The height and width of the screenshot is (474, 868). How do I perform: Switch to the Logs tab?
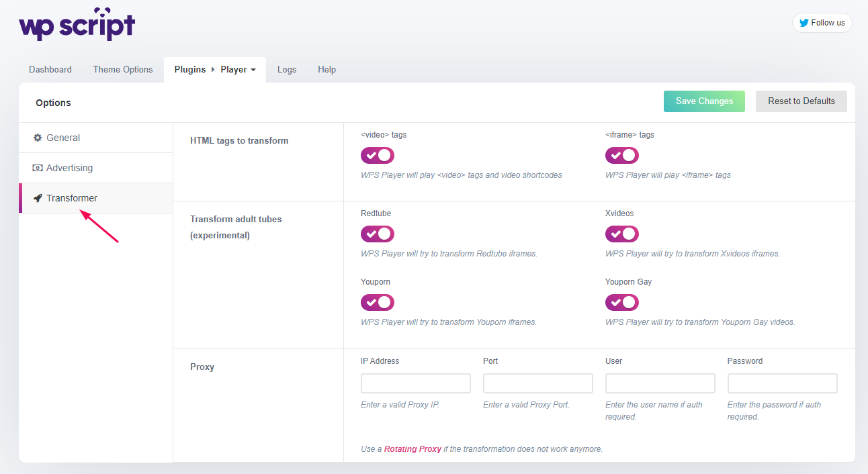tap(287, 70)
